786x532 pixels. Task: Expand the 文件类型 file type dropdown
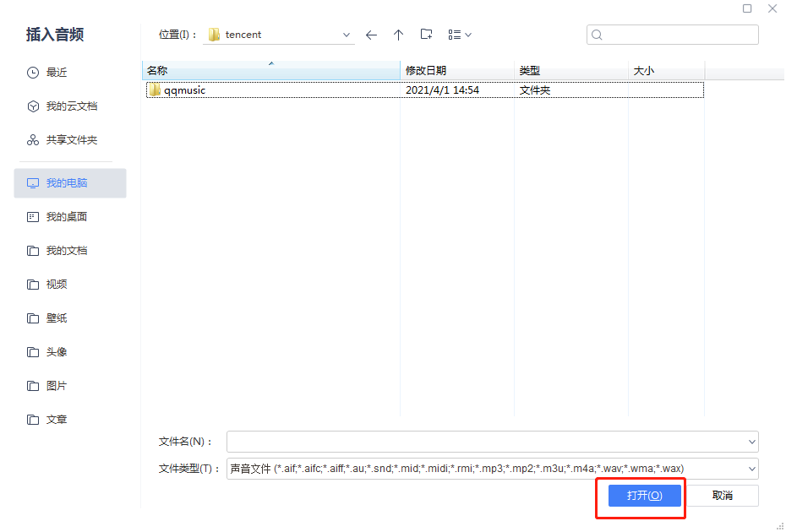pos(751,469)
